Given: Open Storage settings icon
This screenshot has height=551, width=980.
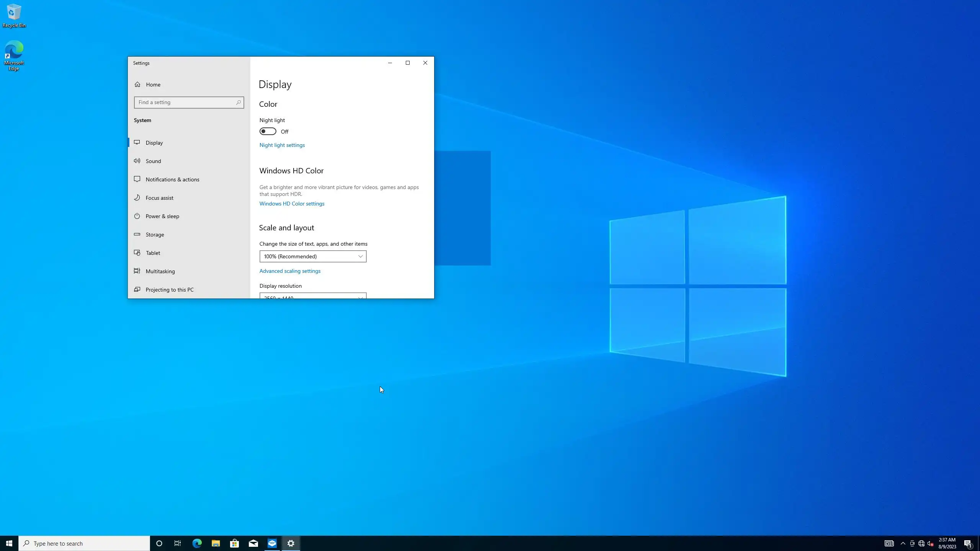Looking at the screenshot, I should [x=137, y=235].
